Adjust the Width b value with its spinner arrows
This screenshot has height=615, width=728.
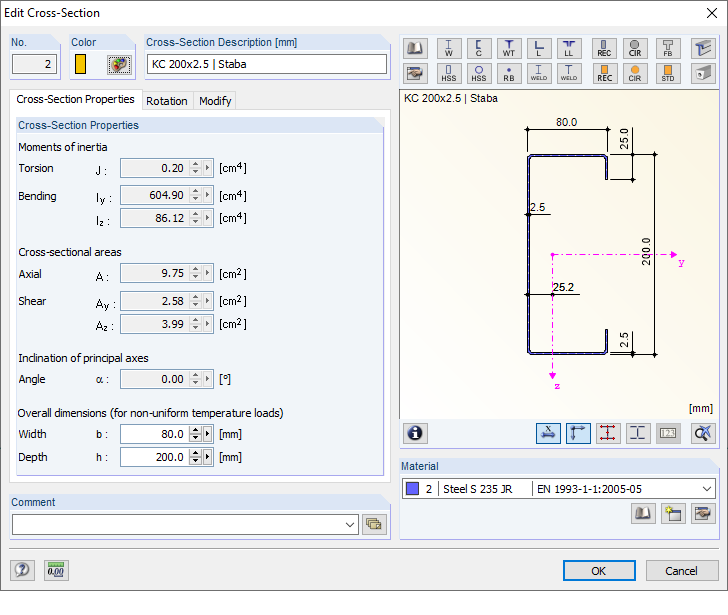pos(195,434)
